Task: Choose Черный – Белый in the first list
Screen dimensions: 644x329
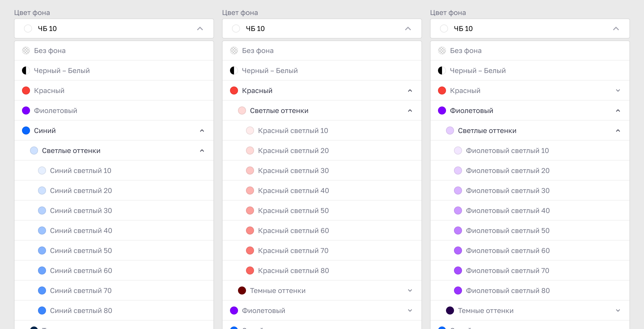Action: (x=114, y=70)
